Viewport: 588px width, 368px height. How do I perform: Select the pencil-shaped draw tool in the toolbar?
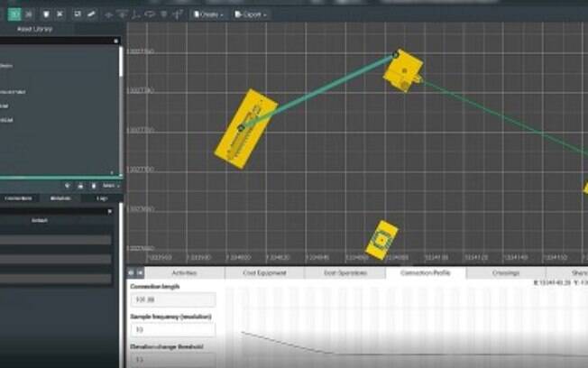tap(91, 14)
